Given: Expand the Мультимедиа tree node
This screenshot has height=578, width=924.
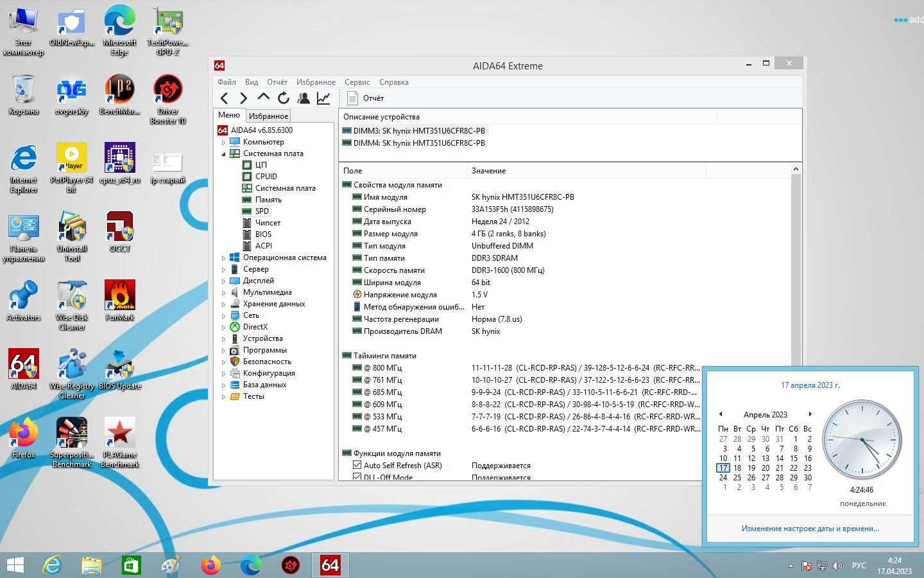Looking at the screenshot, I should [224, 293].
